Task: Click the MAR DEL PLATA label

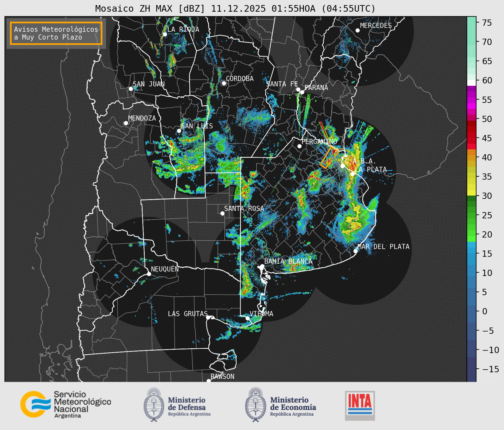Action: pos(383,247)
